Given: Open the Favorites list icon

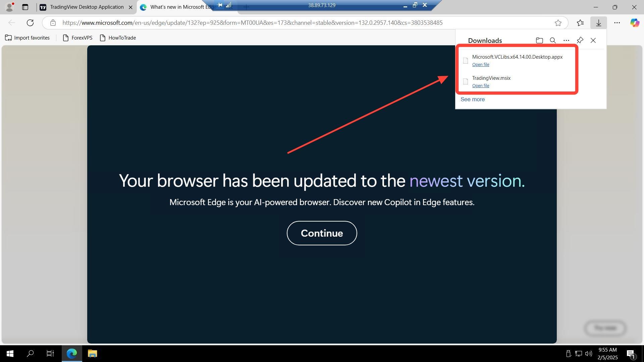Looking at the screenshot, I should [x=580, y=23].
